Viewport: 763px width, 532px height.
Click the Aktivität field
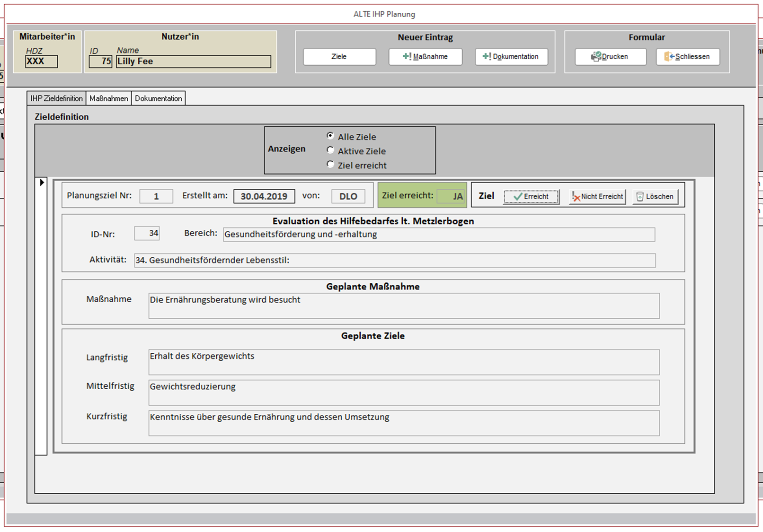(x=395, y=260)
